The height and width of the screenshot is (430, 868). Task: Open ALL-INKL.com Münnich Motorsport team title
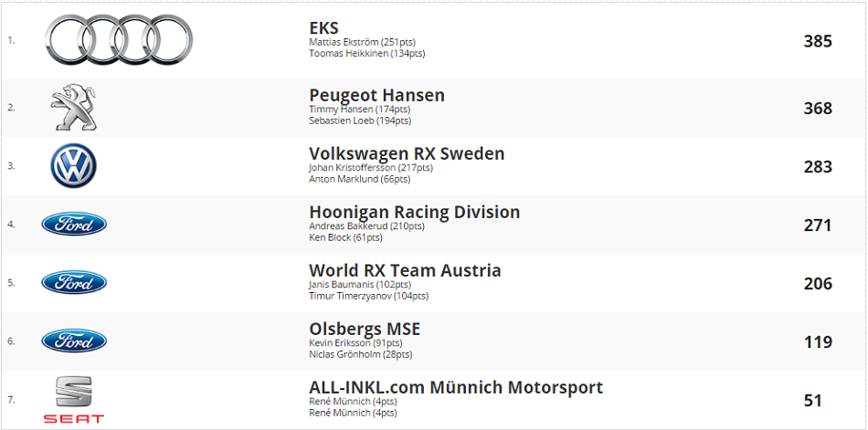[x=456, y=387]
